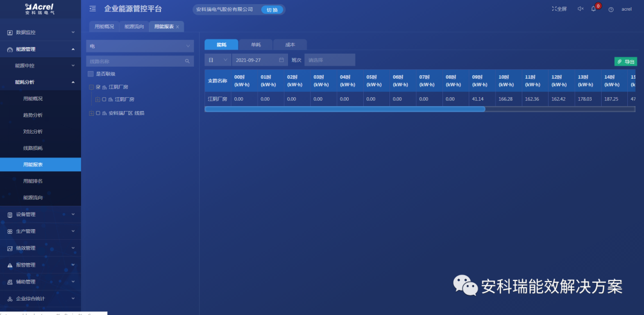Viewport: 644px width, 315px height.
Task: Click the date field 2021-09-27
Action: tap(259, 60)
